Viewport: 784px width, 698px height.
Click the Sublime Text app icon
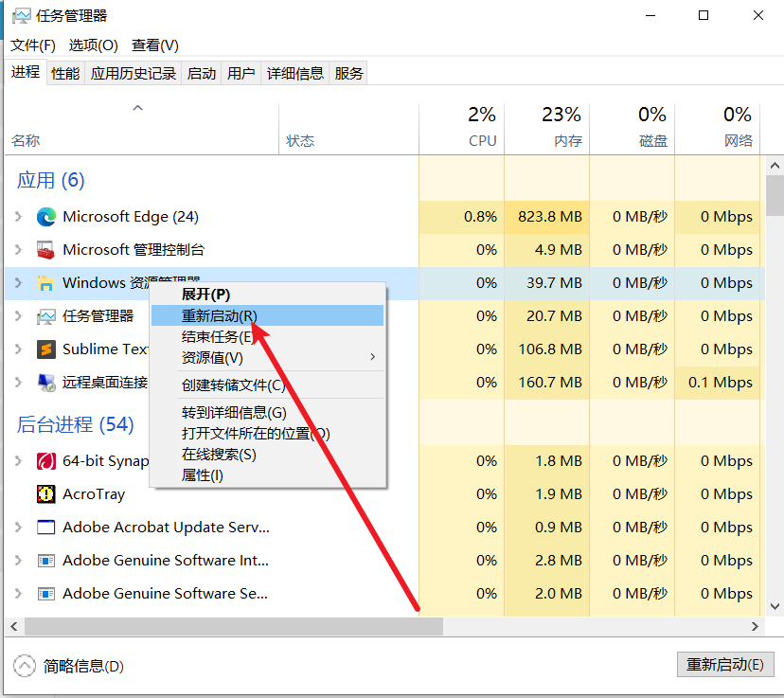(x=46, y=349)
